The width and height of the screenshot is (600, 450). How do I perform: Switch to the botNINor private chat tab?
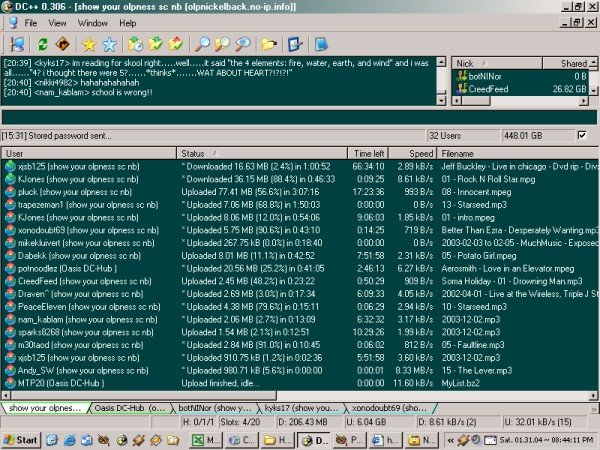[x=215, y=408]
